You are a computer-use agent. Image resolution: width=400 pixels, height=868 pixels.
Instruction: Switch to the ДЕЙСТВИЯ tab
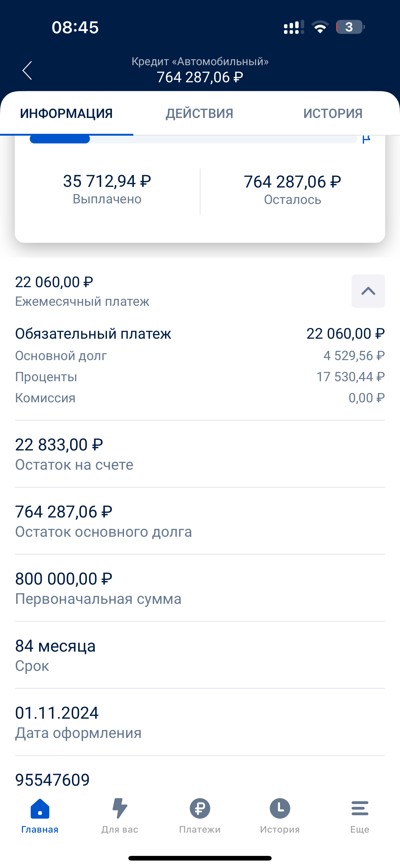coord(199,114)
